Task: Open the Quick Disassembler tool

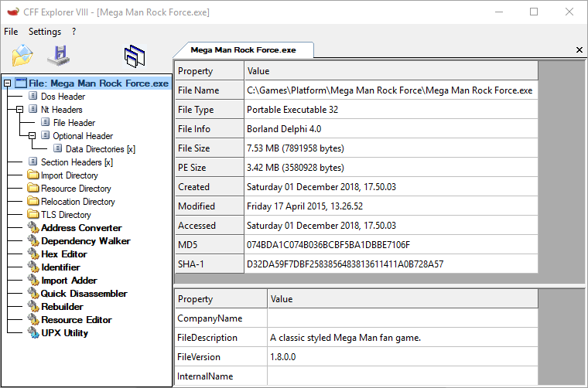Action: (84, 293)
